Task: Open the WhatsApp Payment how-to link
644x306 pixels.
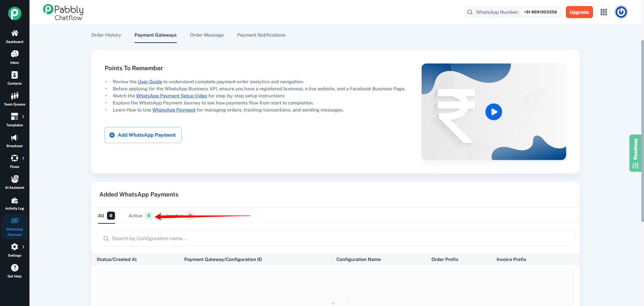Action: (174, 110)
